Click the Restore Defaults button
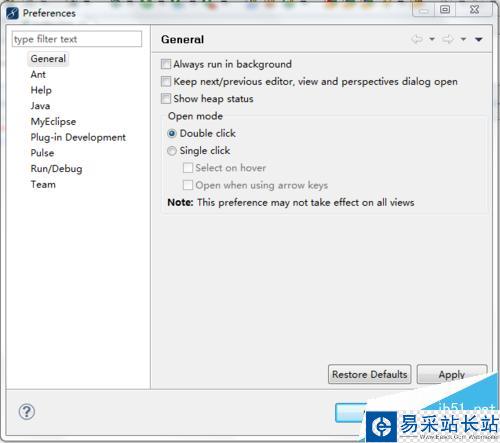500x443 pixels. point(370,374)
